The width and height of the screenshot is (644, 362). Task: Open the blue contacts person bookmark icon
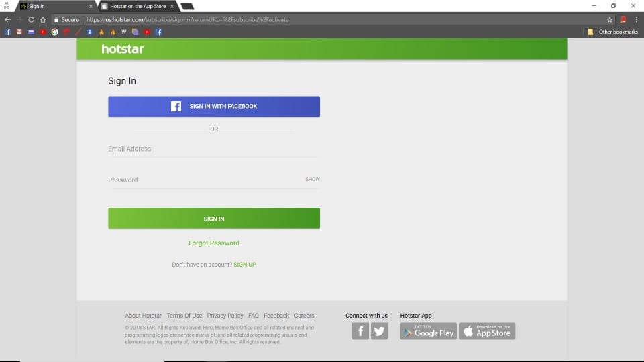tap(89, 32)
